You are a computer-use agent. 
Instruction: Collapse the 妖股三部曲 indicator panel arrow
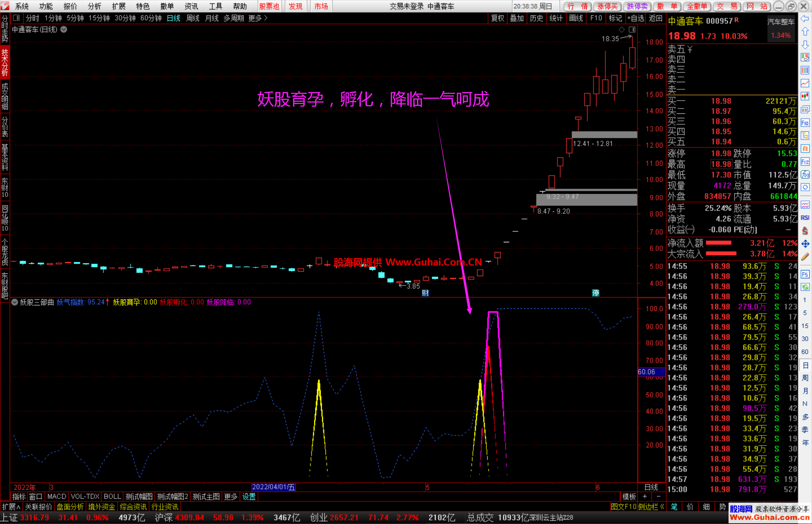15,302
